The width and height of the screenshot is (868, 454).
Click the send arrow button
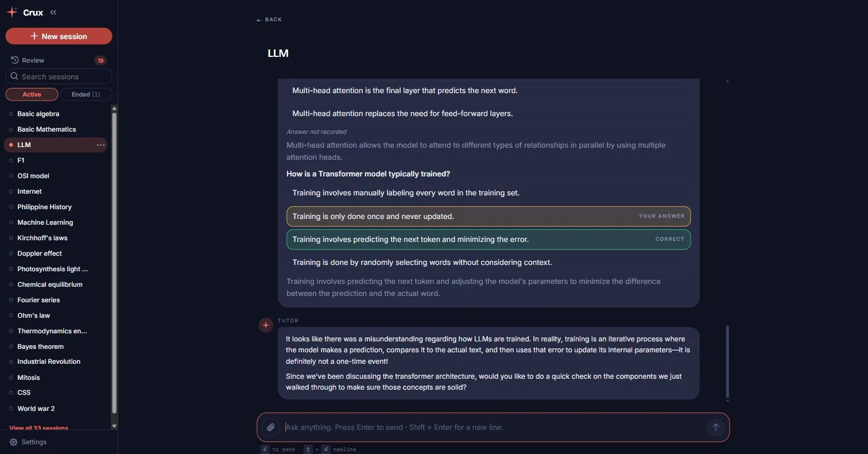[715, 427]
